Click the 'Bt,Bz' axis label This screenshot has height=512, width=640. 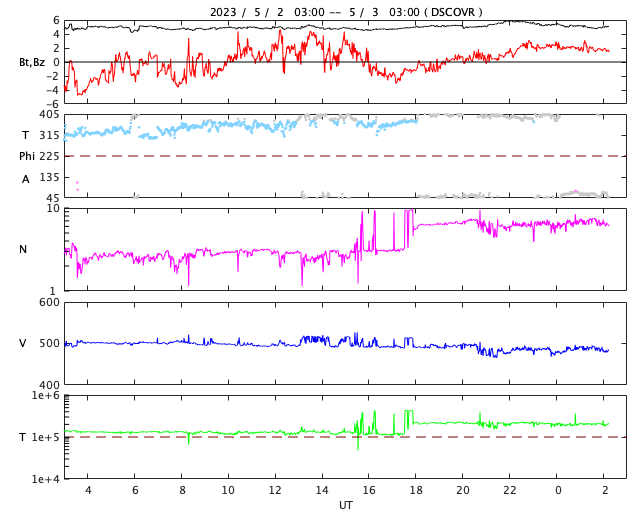pyautogui.click(x=32, y=62)
